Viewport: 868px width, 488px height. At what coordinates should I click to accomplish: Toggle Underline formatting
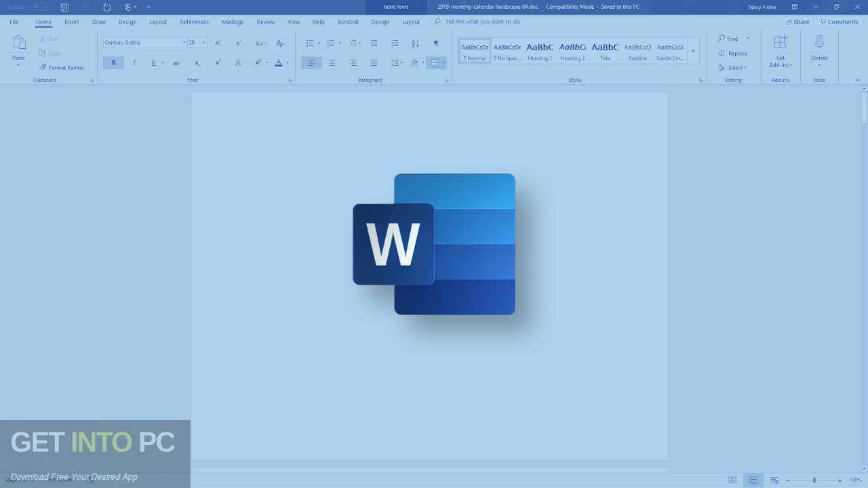(x=153, y=62)
